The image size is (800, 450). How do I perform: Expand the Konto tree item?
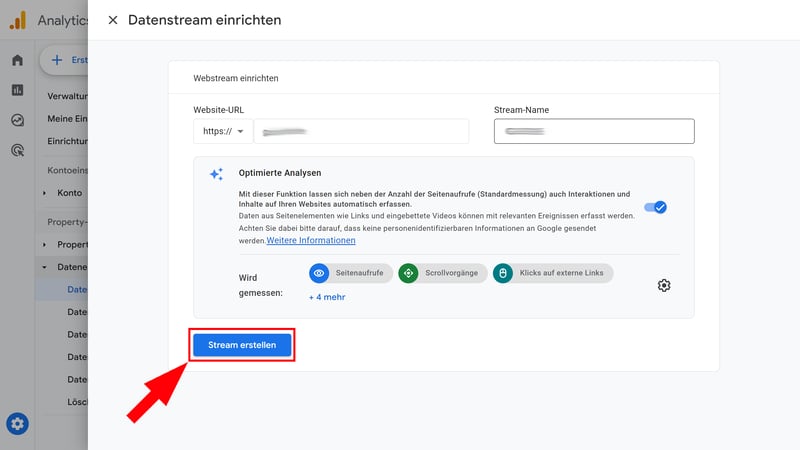45,193
